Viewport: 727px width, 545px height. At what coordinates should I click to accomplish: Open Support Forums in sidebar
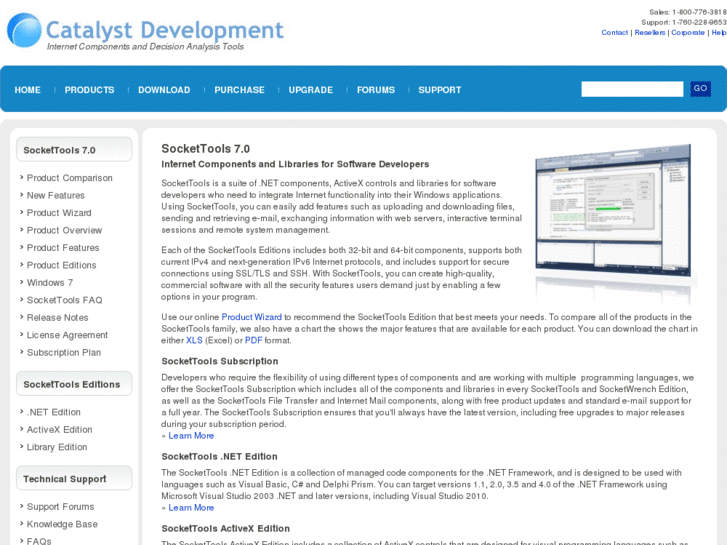point(60,507)
